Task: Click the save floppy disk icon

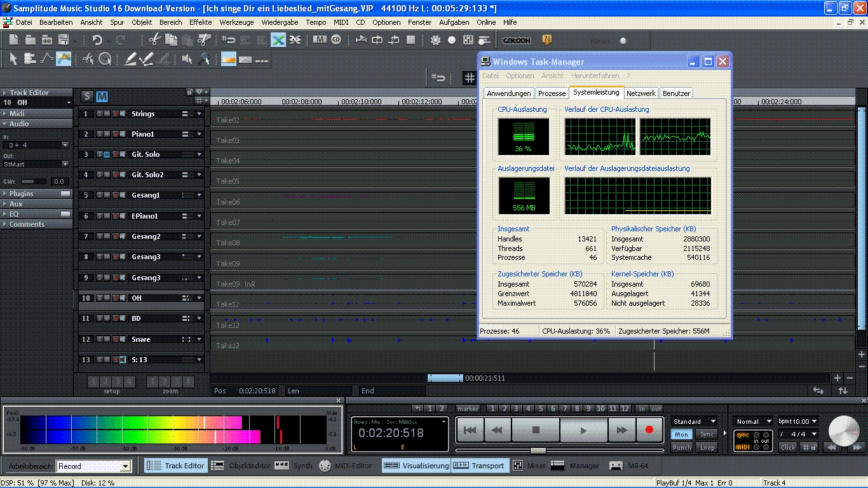Action: click(64, 40)
